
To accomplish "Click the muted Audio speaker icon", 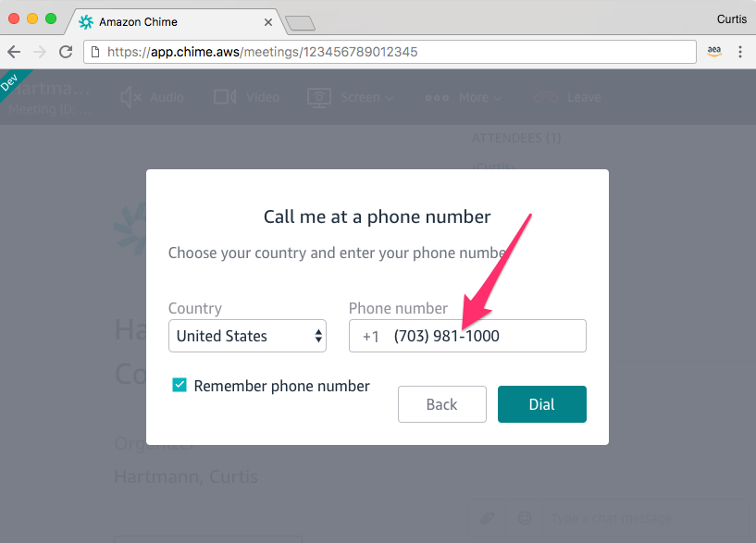I will [x=130, y=97].
